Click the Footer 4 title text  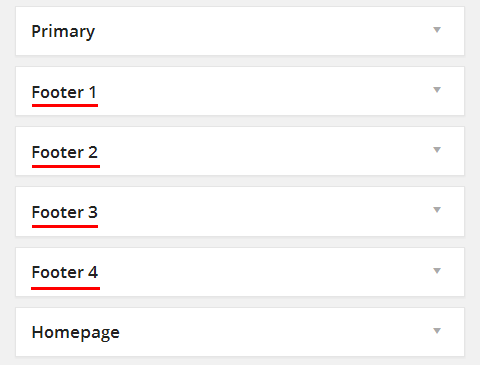pos(65,272)
